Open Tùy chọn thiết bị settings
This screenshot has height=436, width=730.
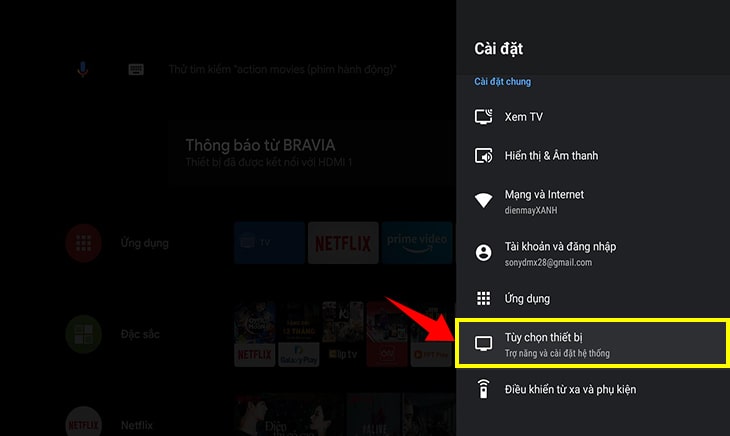point(590,344)
